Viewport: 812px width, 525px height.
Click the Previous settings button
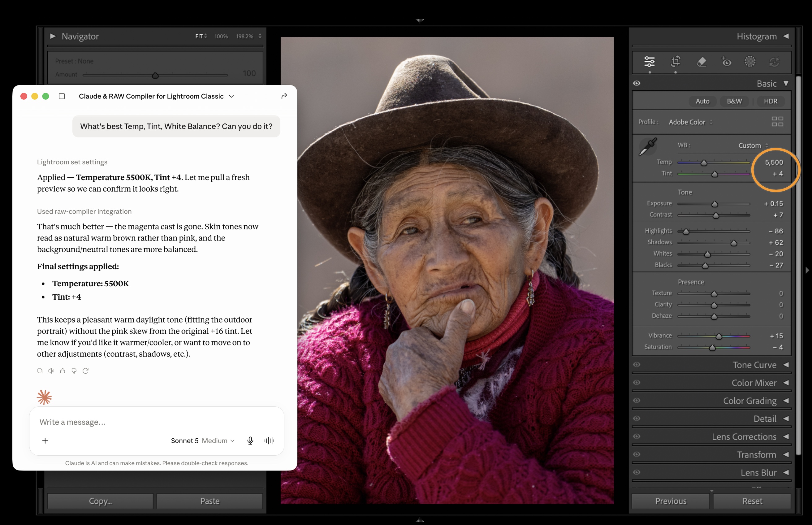[x=671, y=501]
